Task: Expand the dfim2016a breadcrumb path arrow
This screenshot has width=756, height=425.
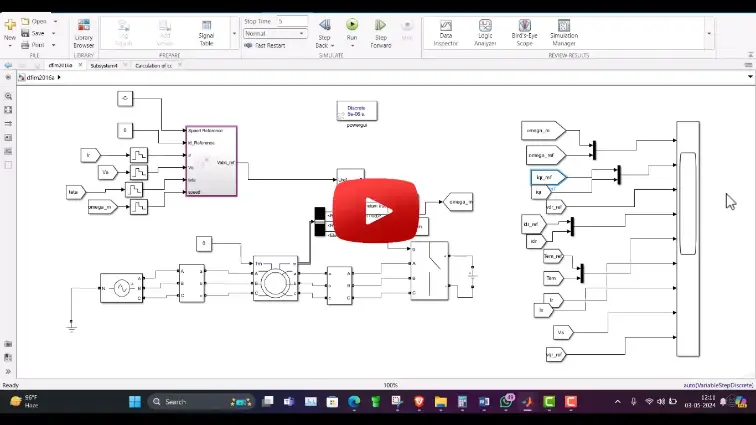Action: point(58,77)
